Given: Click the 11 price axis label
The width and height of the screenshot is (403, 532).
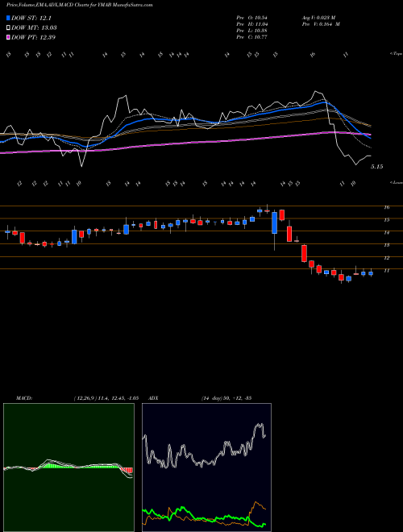Looking at the screenshot, I should tap(387, 270).
